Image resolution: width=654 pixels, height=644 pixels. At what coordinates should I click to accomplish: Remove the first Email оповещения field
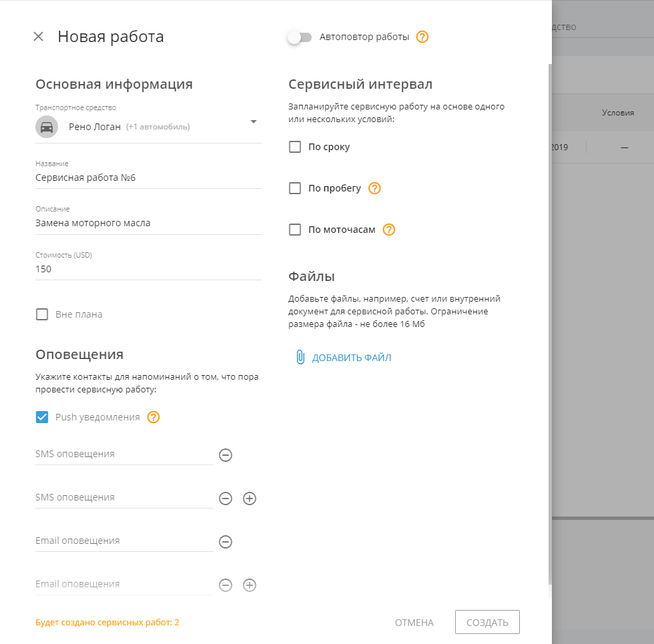tap(226, 542)
